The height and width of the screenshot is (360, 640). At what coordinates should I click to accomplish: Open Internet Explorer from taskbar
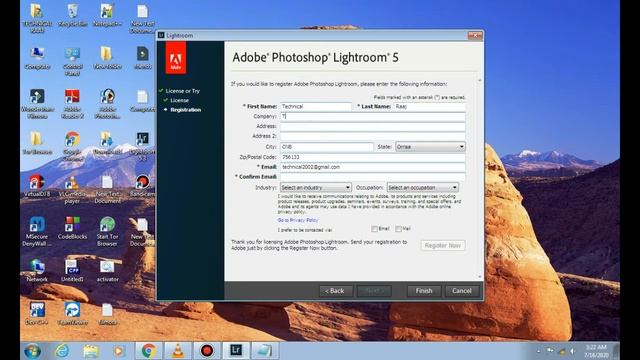pos(62,351)
